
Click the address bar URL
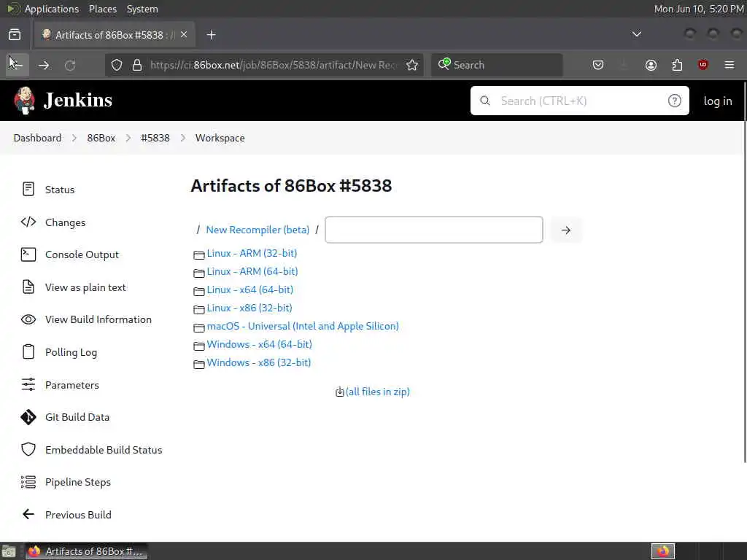tap(273, 65)
